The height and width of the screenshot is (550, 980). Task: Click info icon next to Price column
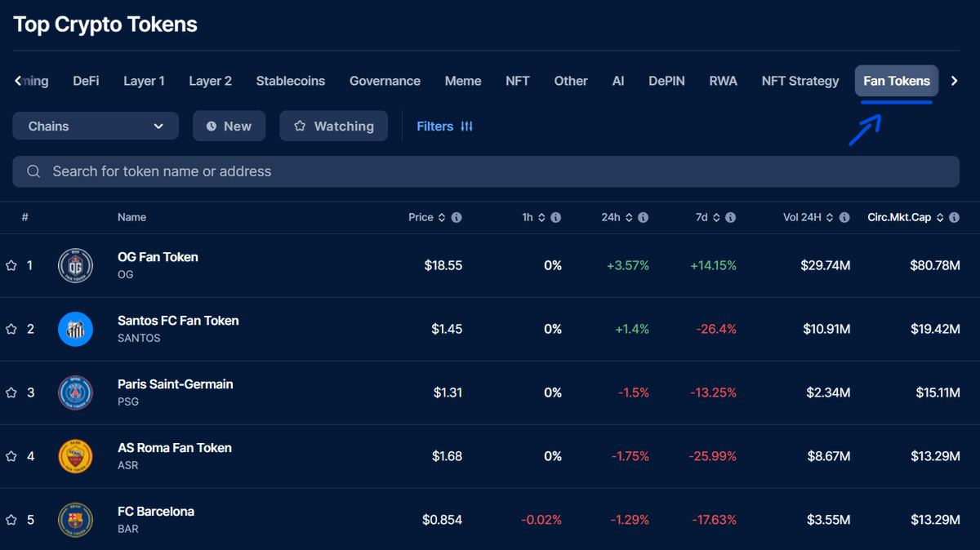point(457,218)
